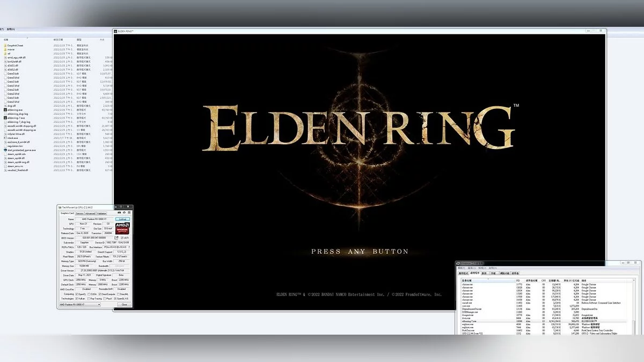Select eldenring-7.exe in the Explorer list
The image size is (644, 362).
pyautogui.click(x=14, y=118)
